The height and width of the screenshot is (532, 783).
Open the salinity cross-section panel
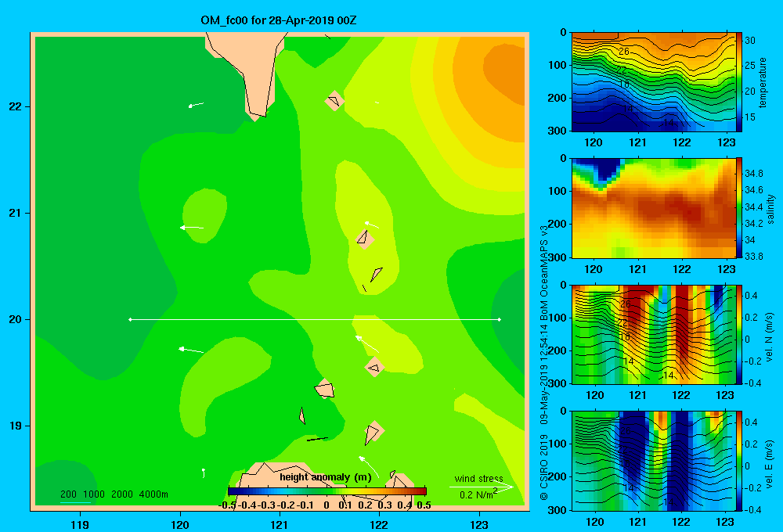(x=653, y=208)
